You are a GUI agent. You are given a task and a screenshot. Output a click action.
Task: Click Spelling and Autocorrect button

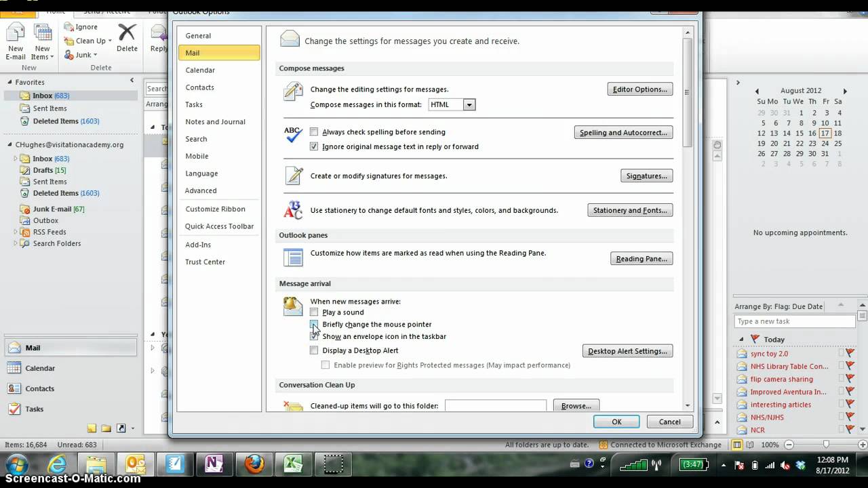[x=623, y=132]
